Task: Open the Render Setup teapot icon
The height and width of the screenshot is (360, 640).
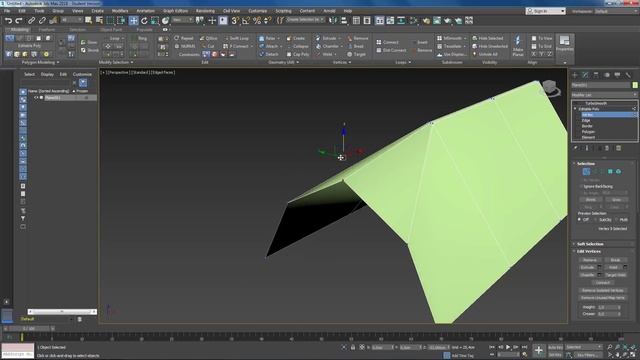Action: tap(426, 20)
